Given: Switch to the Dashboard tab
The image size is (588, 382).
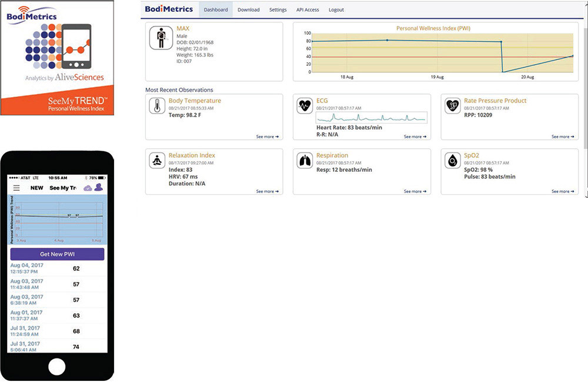Looking at the screenshot, I should 216,10.
